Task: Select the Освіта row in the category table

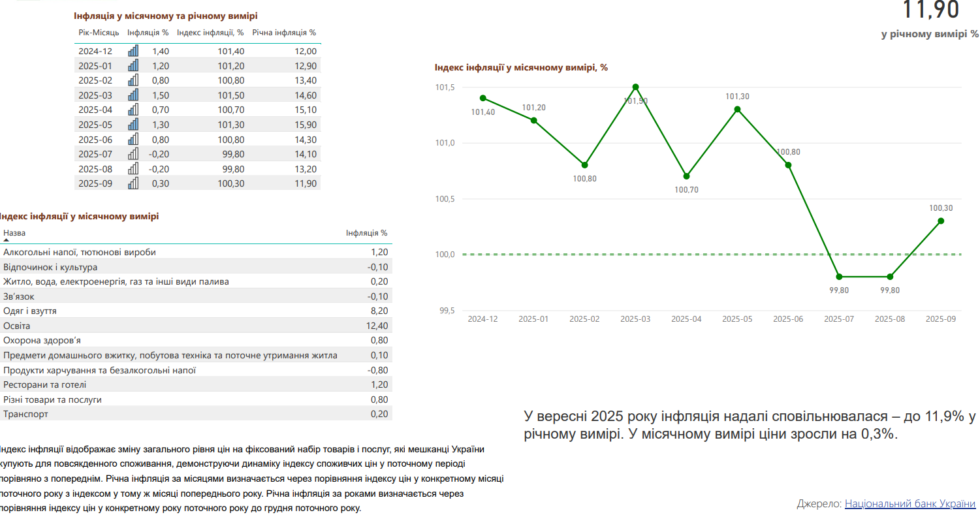Action: pyautogui.click(x=196, y=326)
